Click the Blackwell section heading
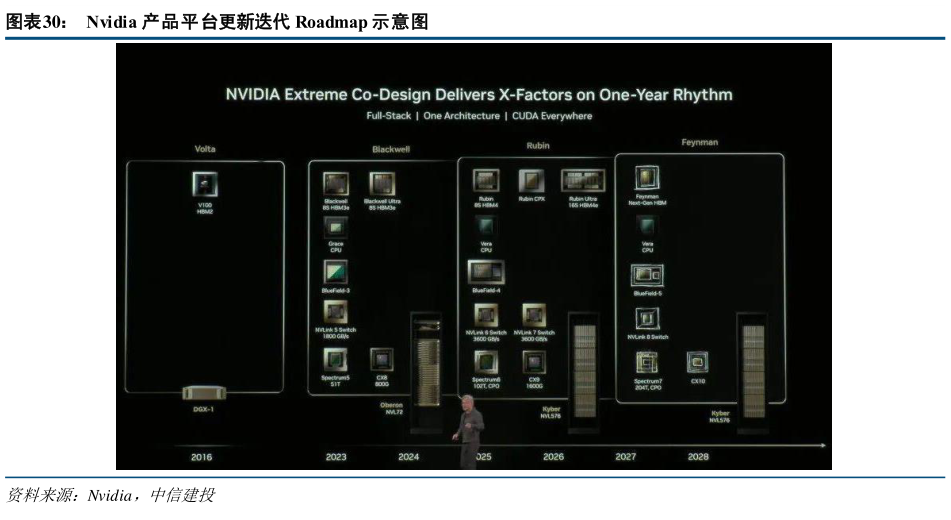The width and height of the screenshot is (951, 520). coord(391,149)
